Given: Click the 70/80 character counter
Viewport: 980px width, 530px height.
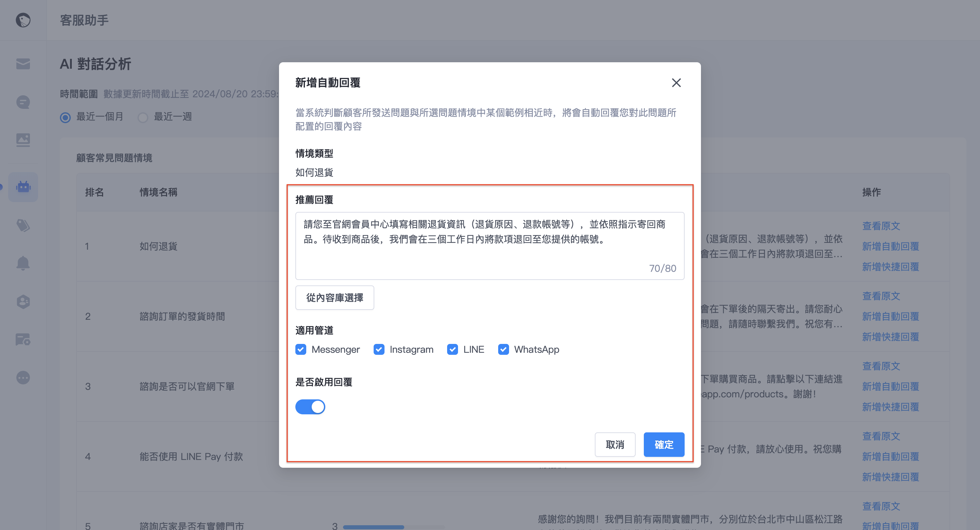Looking at the screenshot, I should (662, 268).
